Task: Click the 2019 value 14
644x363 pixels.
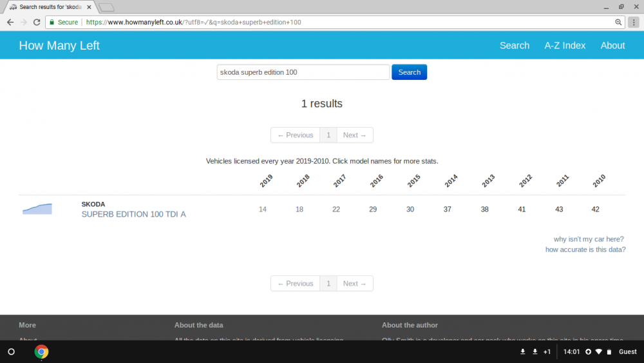Action: [x=263, y=210]
